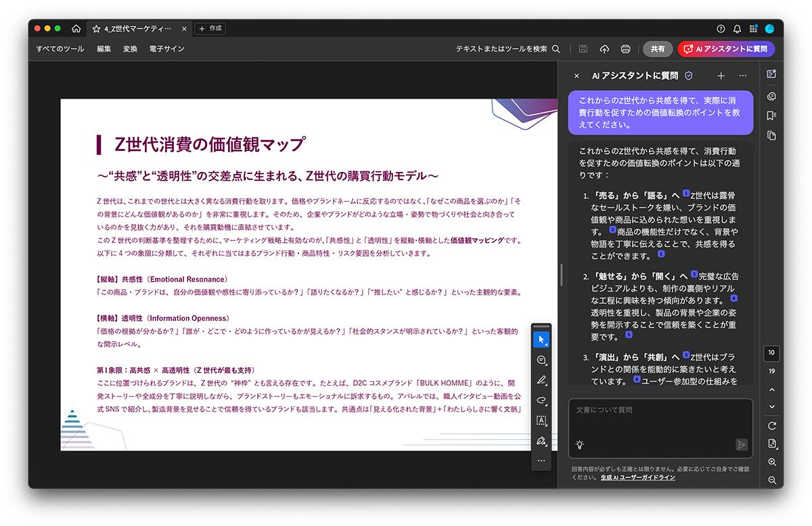Open the 生成AIユーザーガイドライン link
This screenshot has height=526, width=812.
click(637, 477)
